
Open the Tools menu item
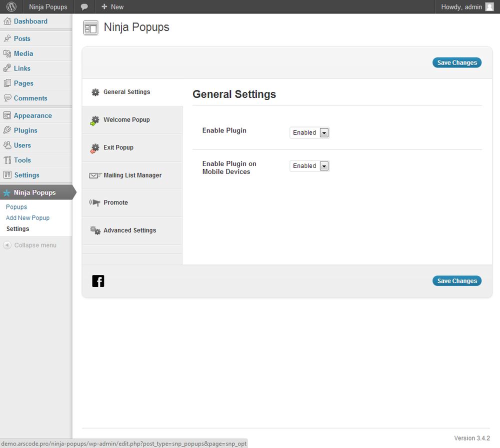tap(36, 160)
